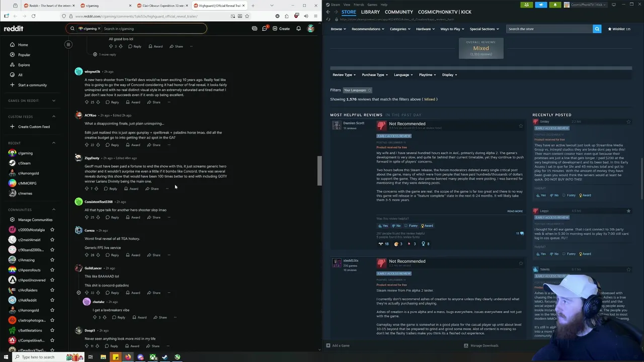
Task: Open the Purchase Type filter dropdown
Action: click(x=375, y=75)
